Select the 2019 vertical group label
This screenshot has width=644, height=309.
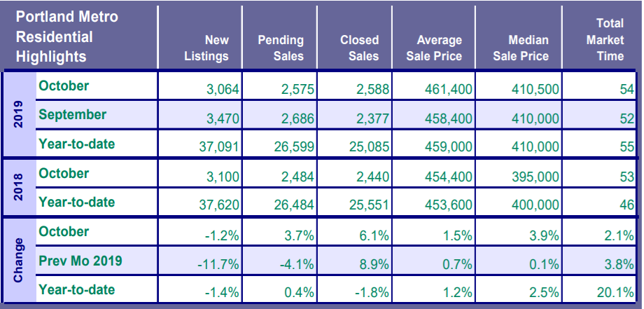pos(20,115)
